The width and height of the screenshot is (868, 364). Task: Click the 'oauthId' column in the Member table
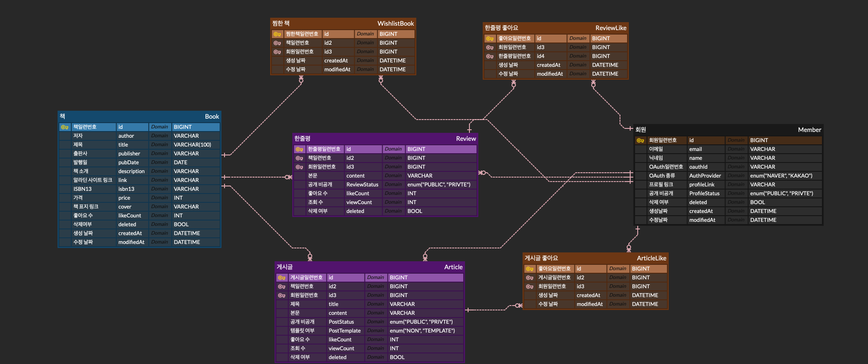[706, 167]
